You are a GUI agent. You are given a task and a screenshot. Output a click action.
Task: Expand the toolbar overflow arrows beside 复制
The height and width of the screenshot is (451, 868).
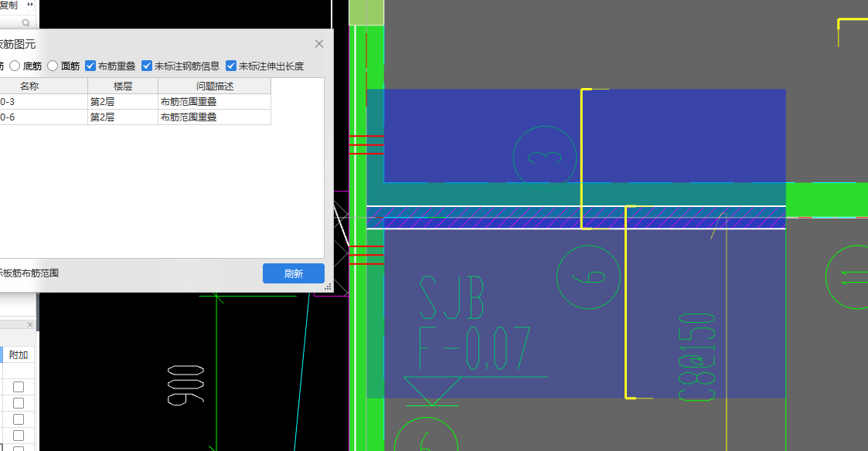coord(30,5)
